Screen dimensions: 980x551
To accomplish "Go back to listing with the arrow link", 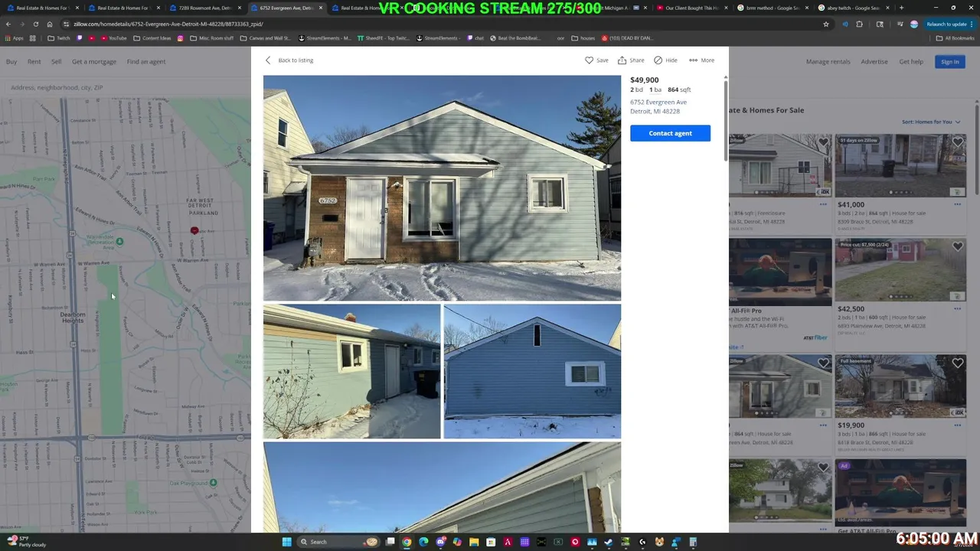I will click(289, 60).
